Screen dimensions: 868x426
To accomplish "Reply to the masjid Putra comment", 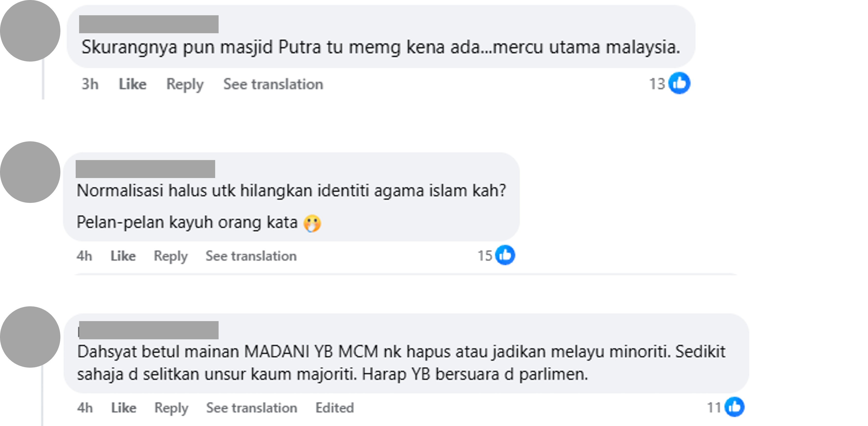I will (x=185, y=84).
